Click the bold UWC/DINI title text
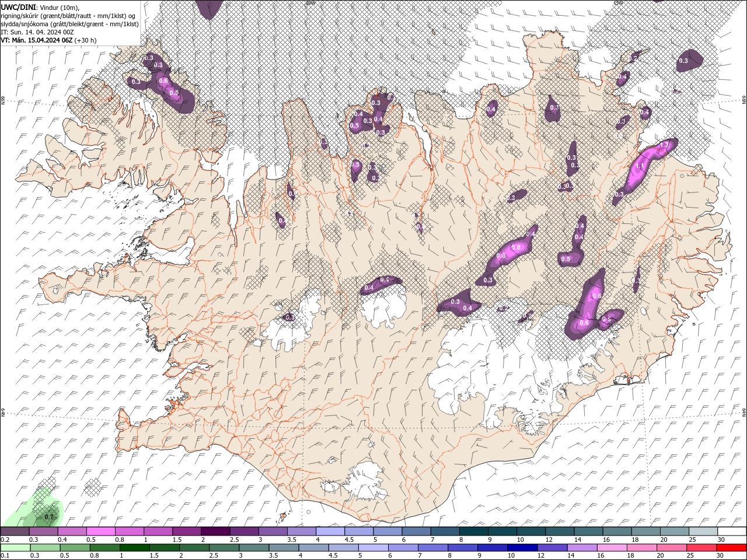 (x=19, y=7)
